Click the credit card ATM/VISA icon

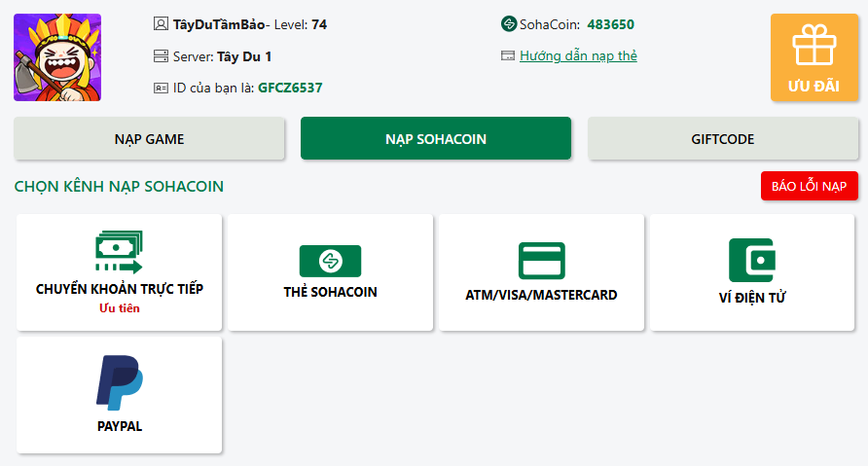[541, 261]
